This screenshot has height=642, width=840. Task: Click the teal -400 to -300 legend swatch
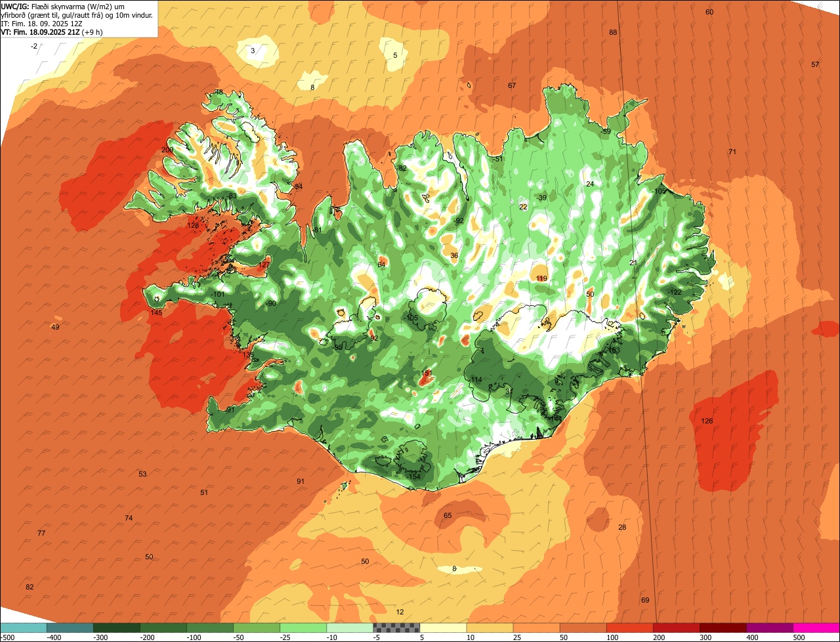pyautogui.click(x=70, y=628)
